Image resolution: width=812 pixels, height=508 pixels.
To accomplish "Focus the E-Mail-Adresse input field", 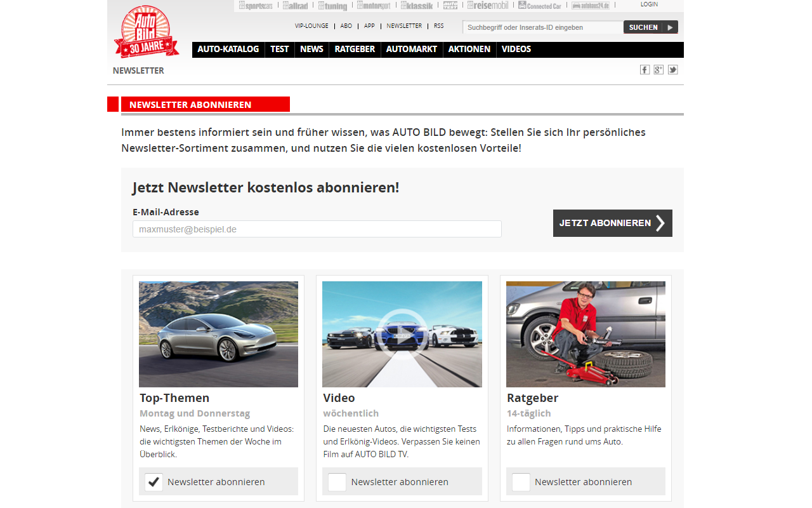I will tap(317, 229).
